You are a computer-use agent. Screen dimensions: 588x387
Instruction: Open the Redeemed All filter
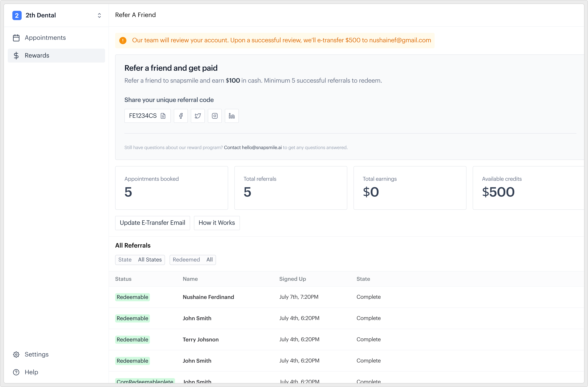[x=193, y=260]
